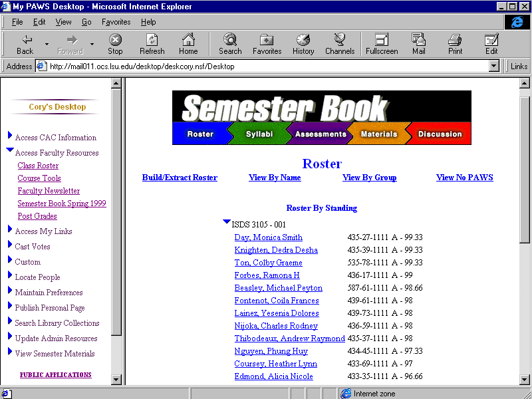This screenshot has width=532, height=399.
Task: Expand the Custom section
Action: [10, 259]
